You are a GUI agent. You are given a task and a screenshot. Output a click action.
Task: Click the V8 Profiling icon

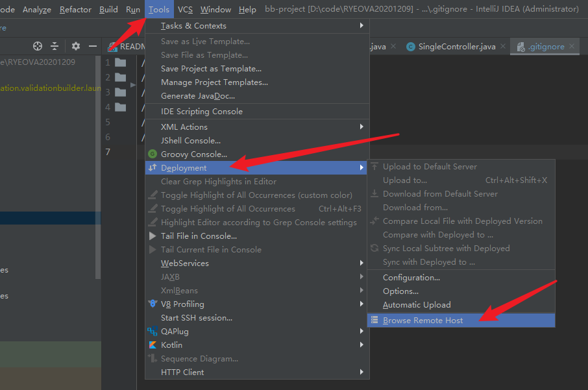tap(153, 304)
